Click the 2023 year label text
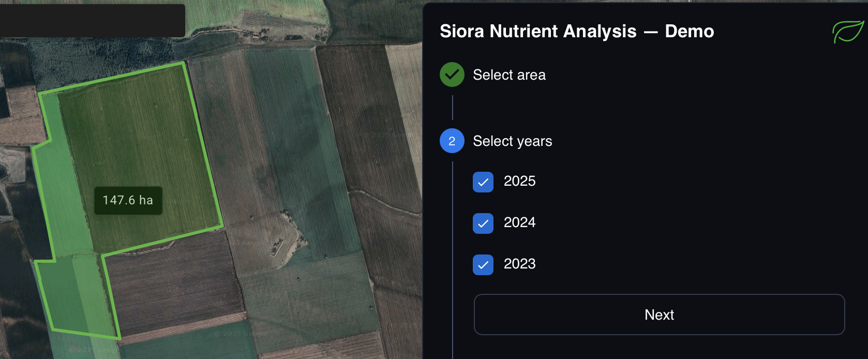868x359 pixels. click(x=519, y=264)
